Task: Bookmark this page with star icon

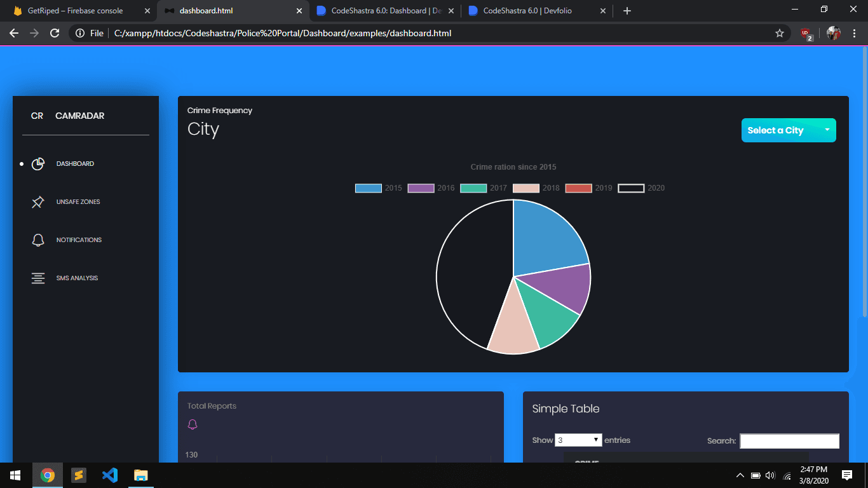Action: pyautogui.click(x=780, y=33)
